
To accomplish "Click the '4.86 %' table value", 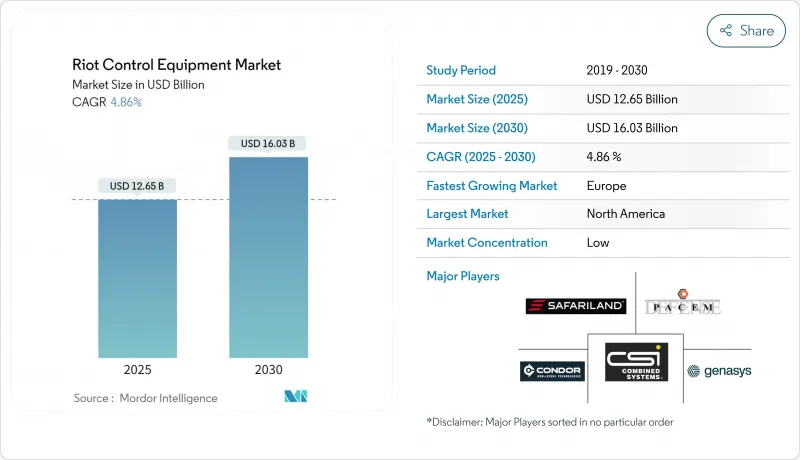I will 604,157.
